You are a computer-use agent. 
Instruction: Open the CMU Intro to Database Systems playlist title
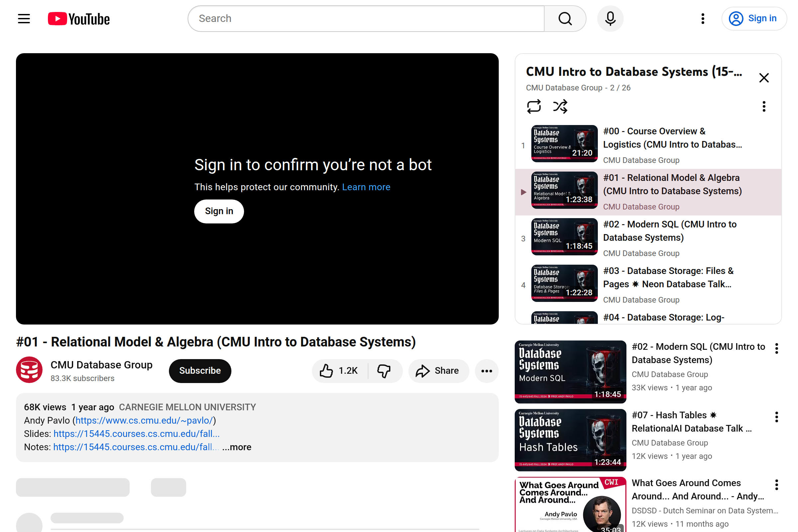pyautogui.click(x=634, y=71)
